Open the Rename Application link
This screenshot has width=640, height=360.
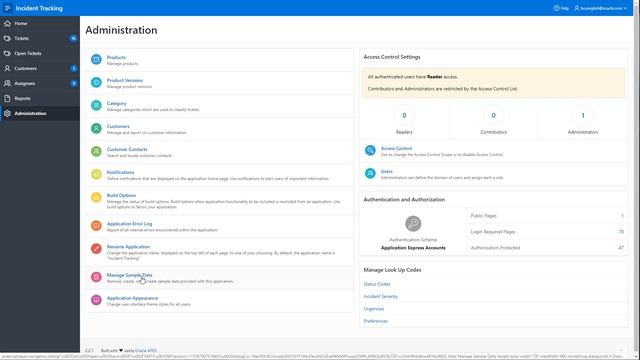(x=128, y=247)
